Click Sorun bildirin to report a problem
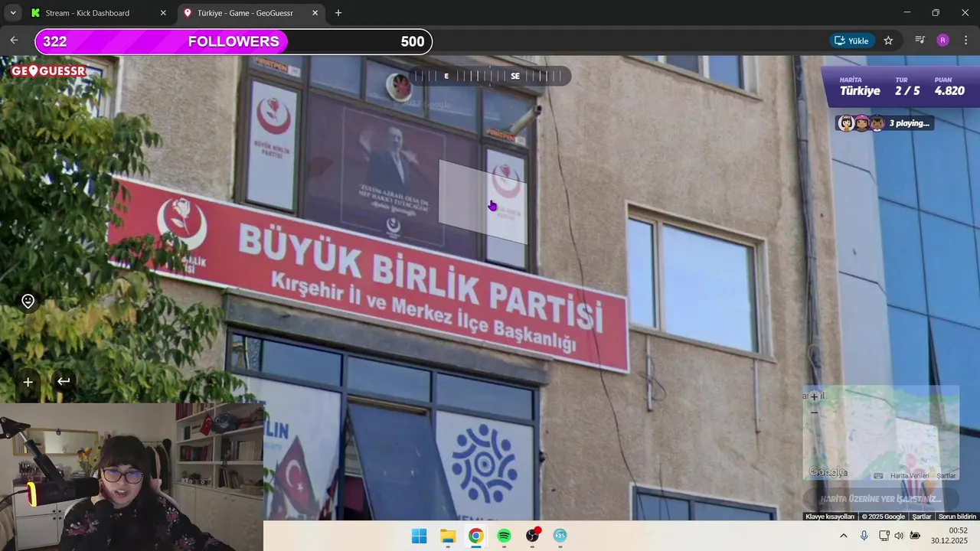The width and height of the screenshot is (980, 551). click(957, 517)
